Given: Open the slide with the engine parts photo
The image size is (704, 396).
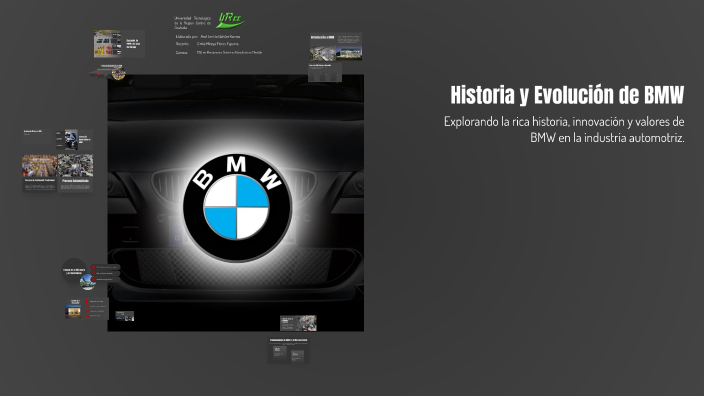Looking at the screenshot, I should click(298, 323).
